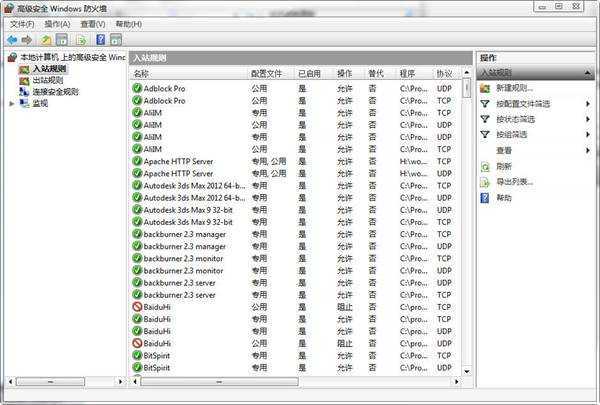The height and width of the screenshot is (405, 600).
Task: Click the 新建规则 icon in actions pane
Action: (485, 88)
